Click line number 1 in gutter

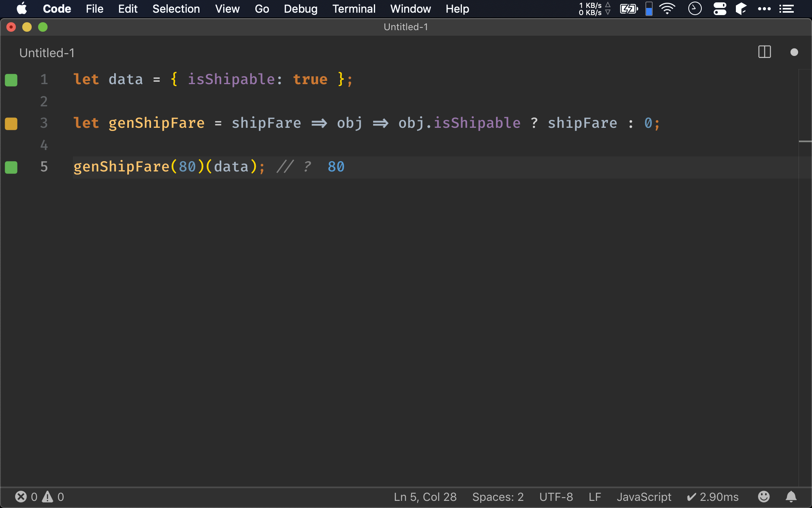pos(44,79)
